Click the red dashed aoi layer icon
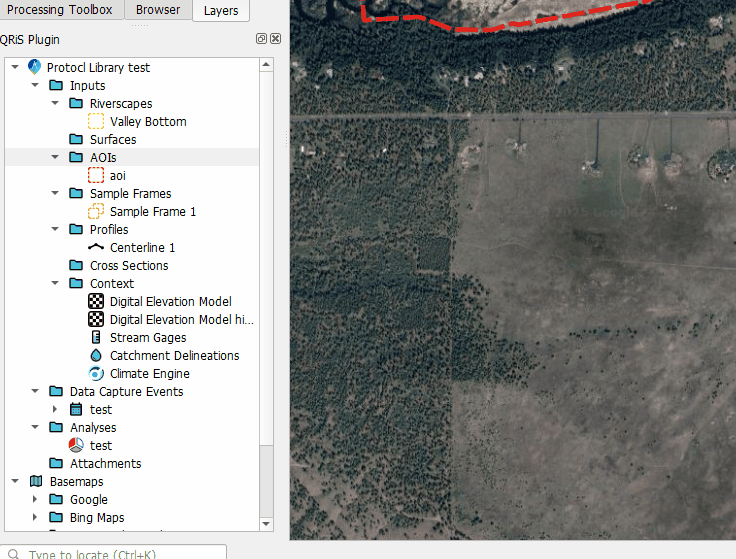Viewport: 736px width, 559px height. (x=96, y=175)
